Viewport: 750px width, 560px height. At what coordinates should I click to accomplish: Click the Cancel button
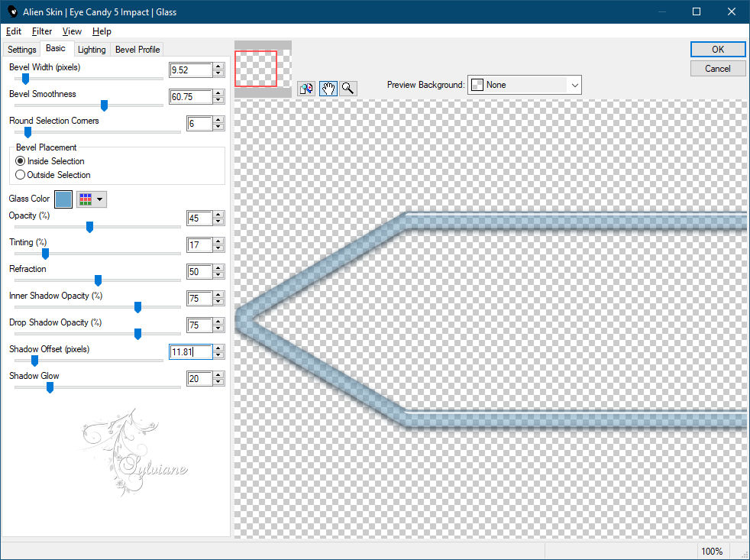pyautogui.click(x=717, y=69)
